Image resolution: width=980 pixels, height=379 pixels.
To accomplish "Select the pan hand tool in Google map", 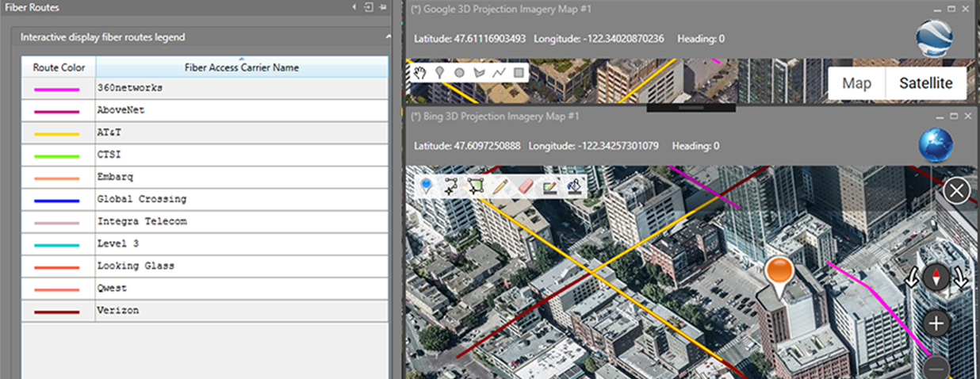I will (421, 72).
